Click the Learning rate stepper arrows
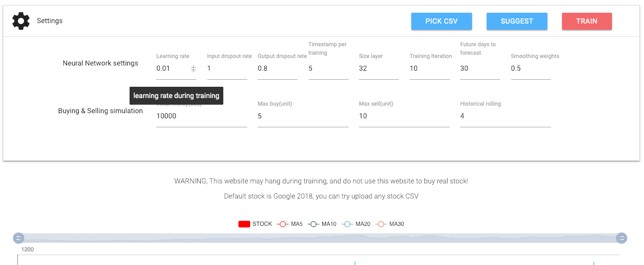 [193, 69]
